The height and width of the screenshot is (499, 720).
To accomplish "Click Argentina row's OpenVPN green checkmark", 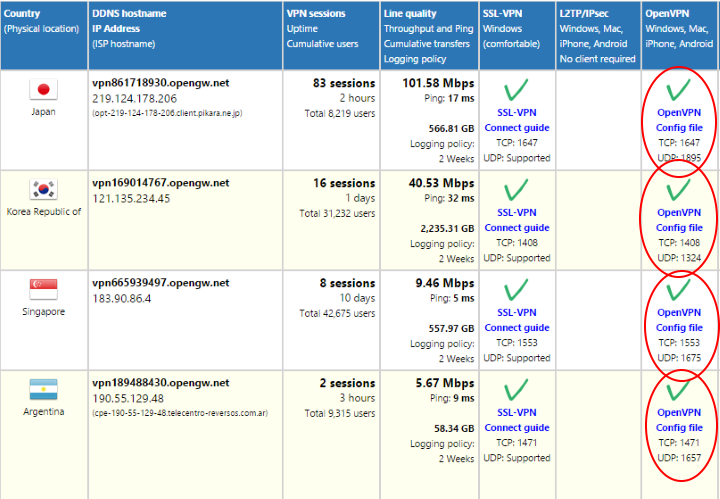I will click(x=679, y=390).
